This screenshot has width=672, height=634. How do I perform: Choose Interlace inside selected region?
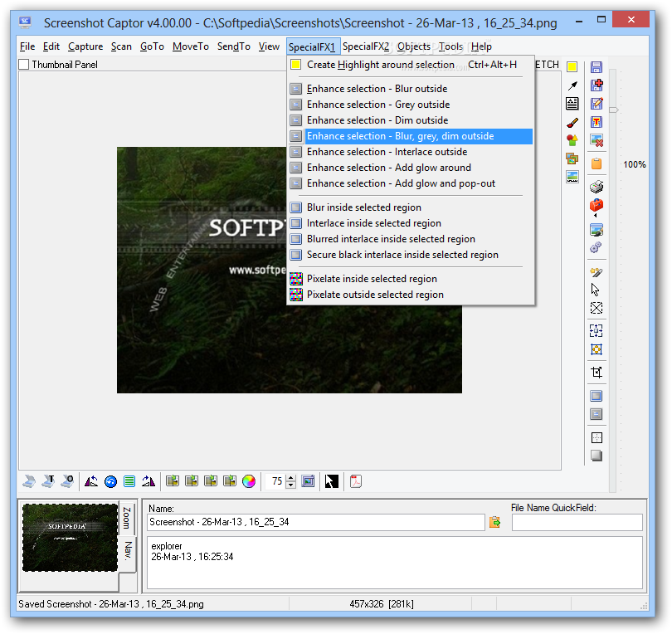point(410,223)
